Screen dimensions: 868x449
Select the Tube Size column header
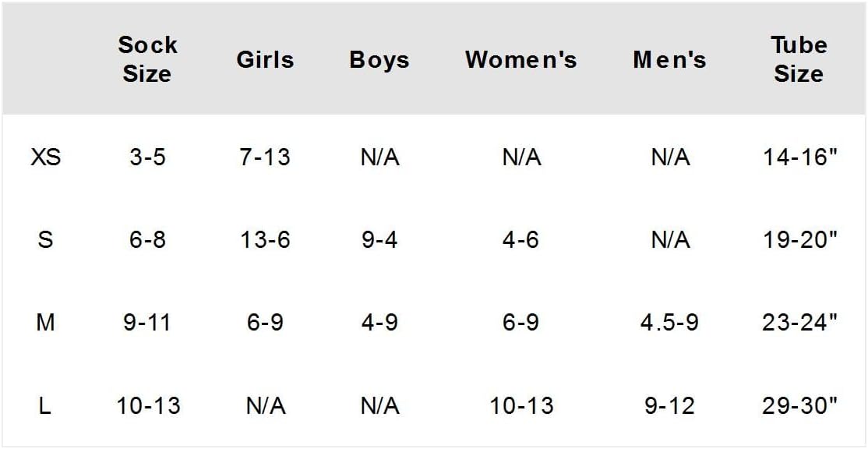click(799, 59)
